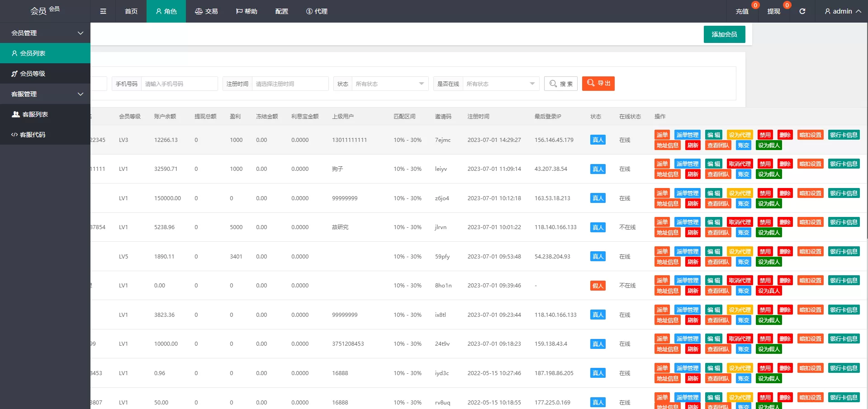Click the orange 导出 export button
868x409 pixels.
(x=598, y=83)
